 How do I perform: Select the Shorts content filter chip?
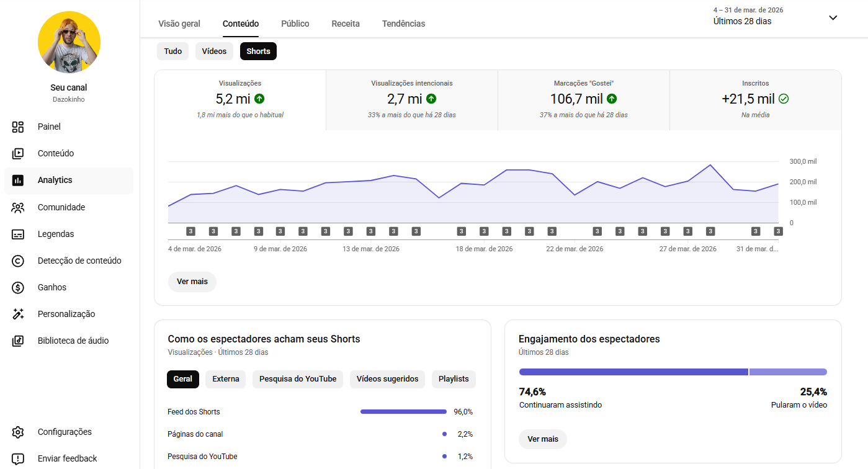pos(258,51)
